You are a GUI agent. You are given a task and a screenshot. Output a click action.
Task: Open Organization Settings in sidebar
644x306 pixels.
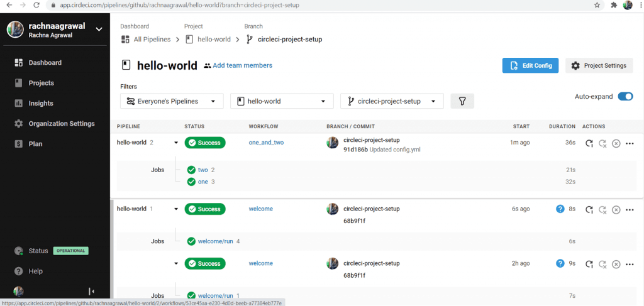tap(54, 123)
